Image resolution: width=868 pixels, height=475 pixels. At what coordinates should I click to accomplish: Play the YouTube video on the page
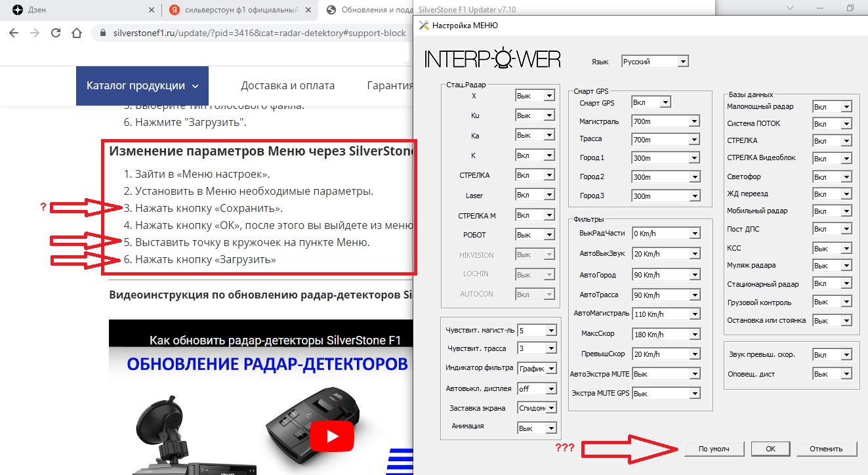[332, 437]
